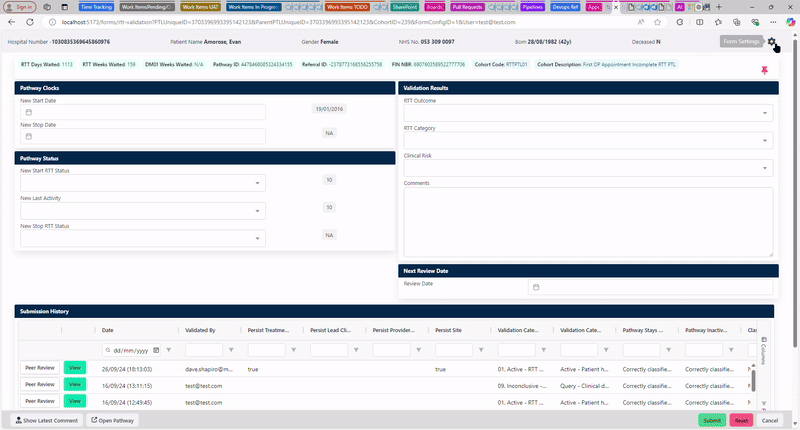The image size is (800, 430).
Task: Click the Open Pathway button
Action: click(112, 420)
